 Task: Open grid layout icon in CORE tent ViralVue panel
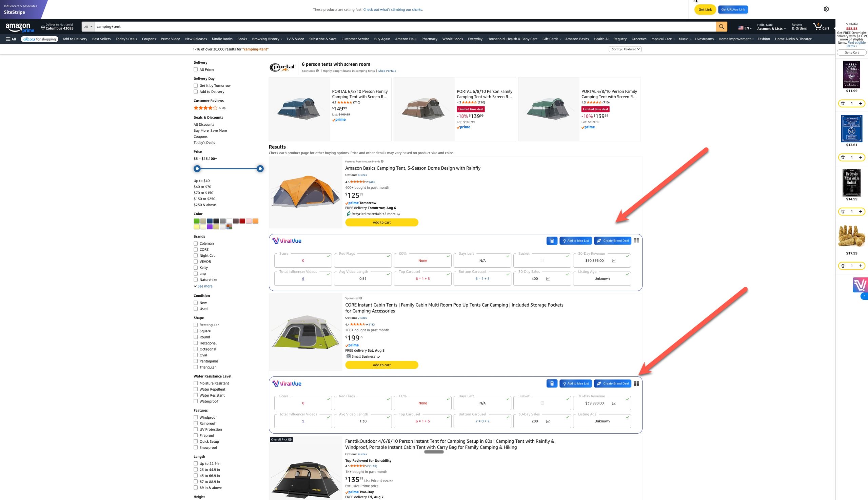click(636, 383)
